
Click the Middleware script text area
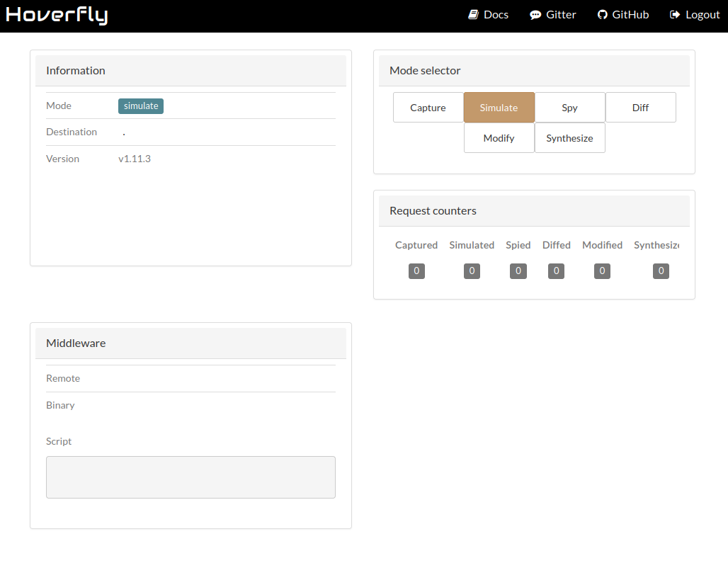(190, 477)
